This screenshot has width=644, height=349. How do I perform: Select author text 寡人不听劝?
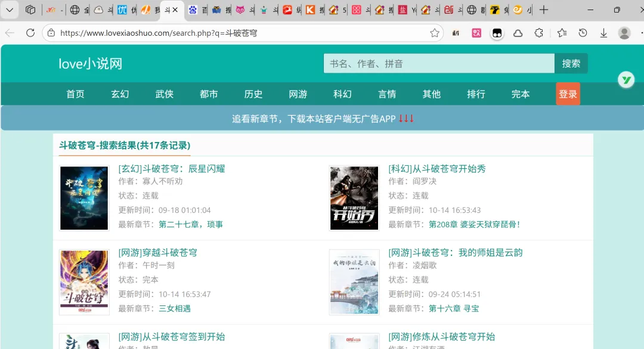click(163, 181)
